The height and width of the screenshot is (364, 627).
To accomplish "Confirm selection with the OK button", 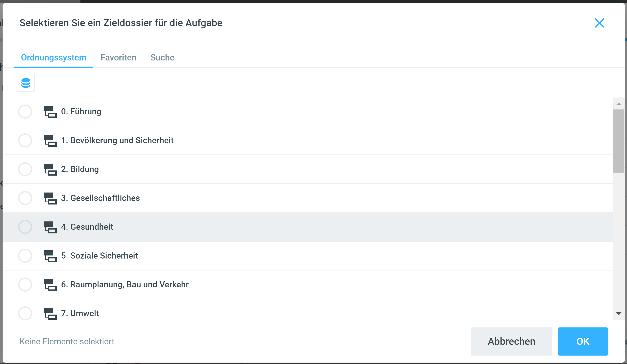I will [582, 341].
